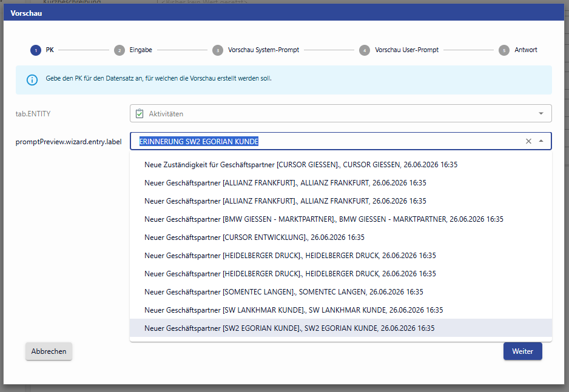Image resolution: width=569 pixels, height=392 pixels.
Task: Click the info icon in the blue banner
Action: [32, 80]
